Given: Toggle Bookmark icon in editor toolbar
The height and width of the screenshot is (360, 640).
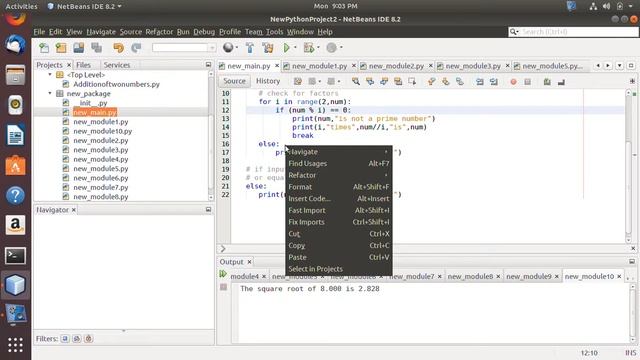Looking at the screenshot, I should pyautogui.click(x=460, y=82).
